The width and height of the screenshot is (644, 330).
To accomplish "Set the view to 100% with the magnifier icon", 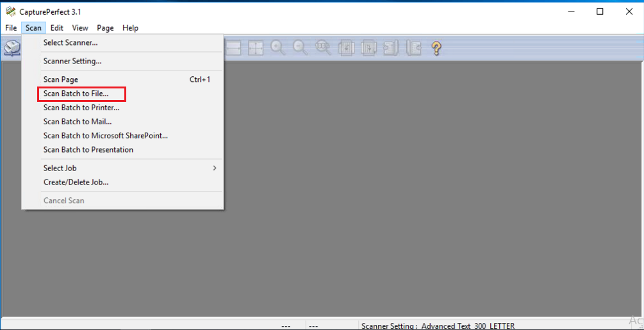I will 323,48.
